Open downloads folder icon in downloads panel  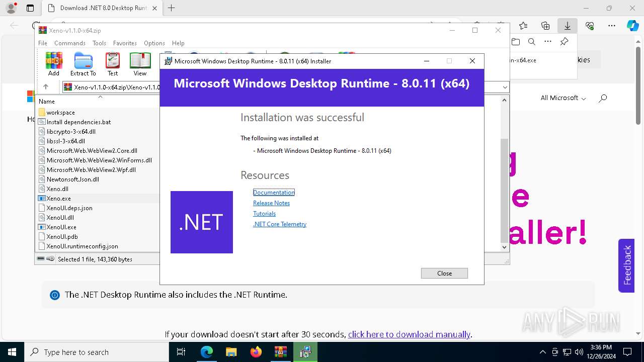pyautogui.click(x=515, y=42)
